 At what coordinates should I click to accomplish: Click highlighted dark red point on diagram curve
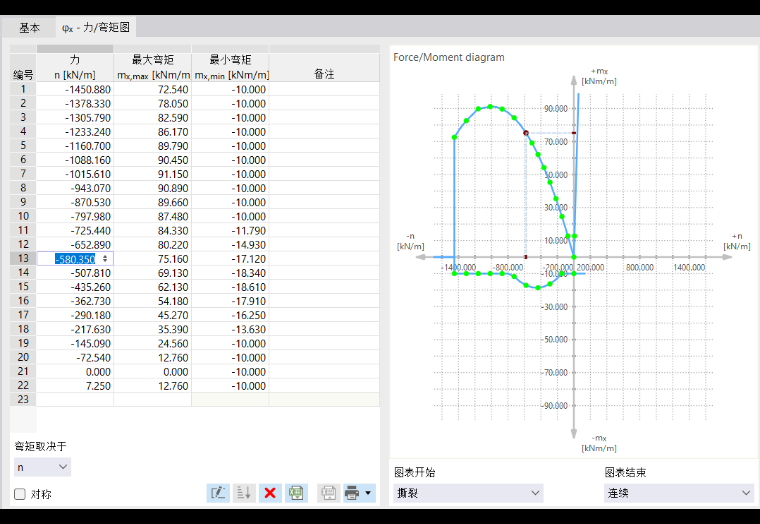point(526,133)
